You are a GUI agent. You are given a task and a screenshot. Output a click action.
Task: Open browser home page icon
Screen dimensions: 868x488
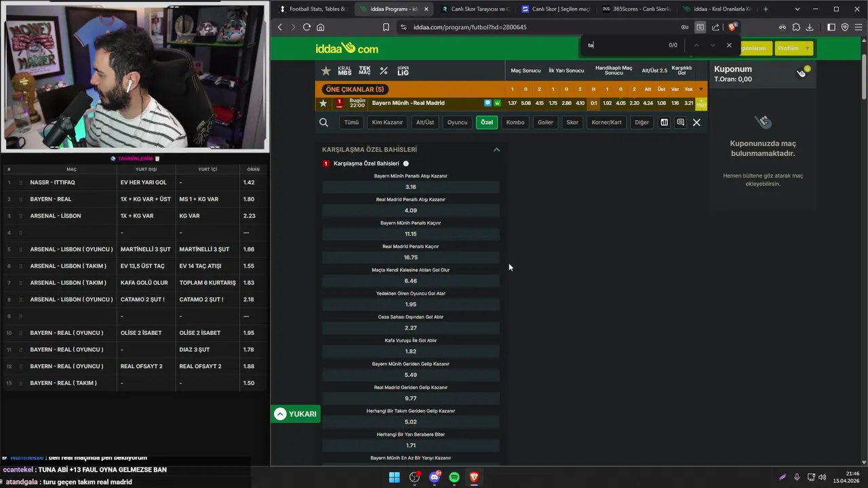(320, 27)
